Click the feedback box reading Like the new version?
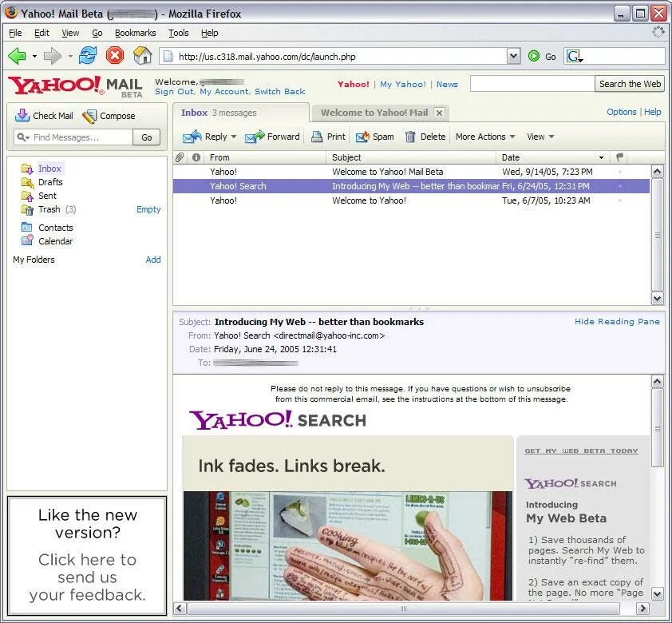Image resolution: width=672 pixels, height=623 pixels. click(87, 555)
